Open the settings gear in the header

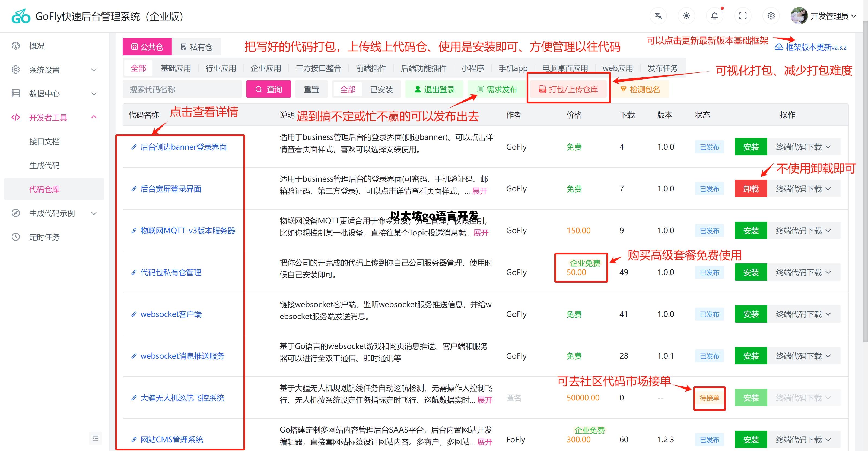click(771, 16)
